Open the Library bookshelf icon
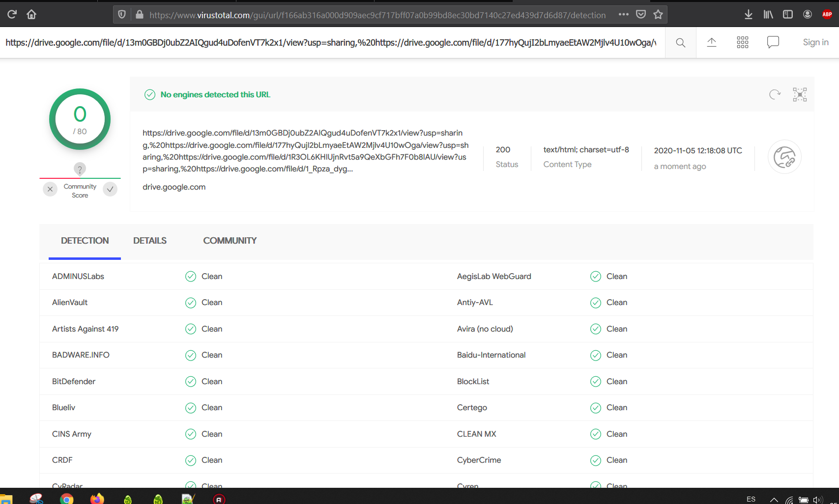Image resolution: width=839 pixels, height=504 pixels. pos(768,15)
